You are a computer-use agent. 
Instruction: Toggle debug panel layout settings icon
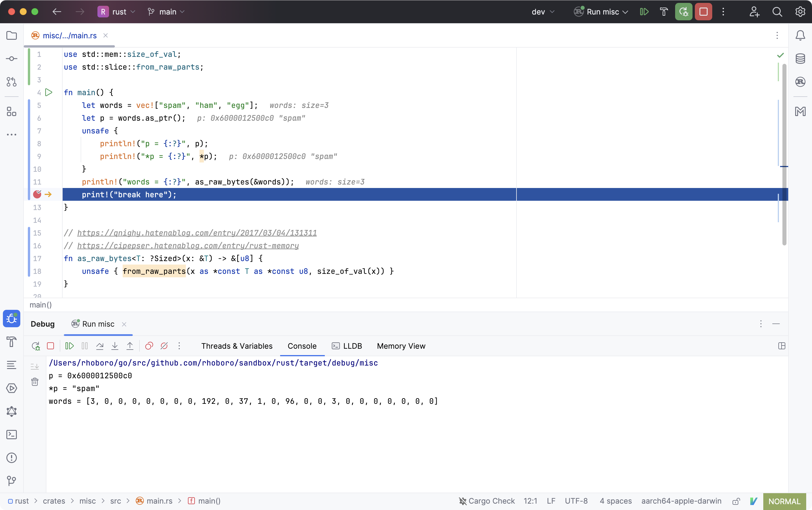coord(782,346)
